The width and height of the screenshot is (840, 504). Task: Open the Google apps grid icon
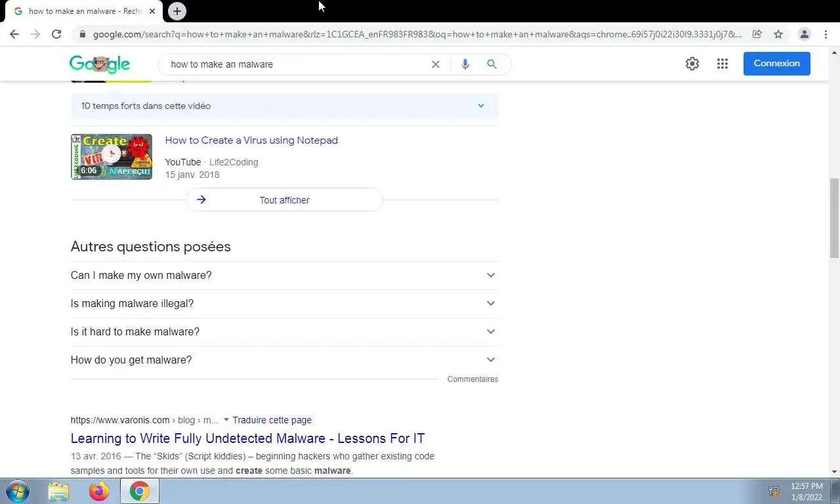723,64
